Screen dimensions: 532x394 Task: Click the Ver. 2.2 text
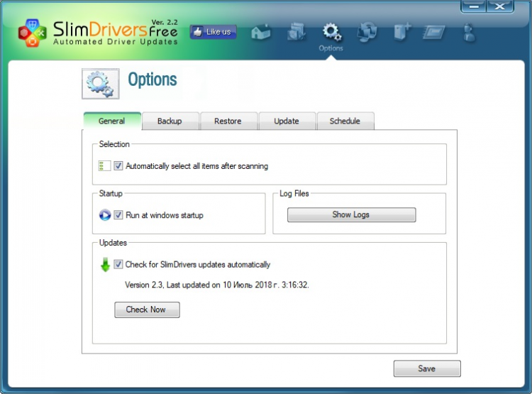(x=165, y=22)
